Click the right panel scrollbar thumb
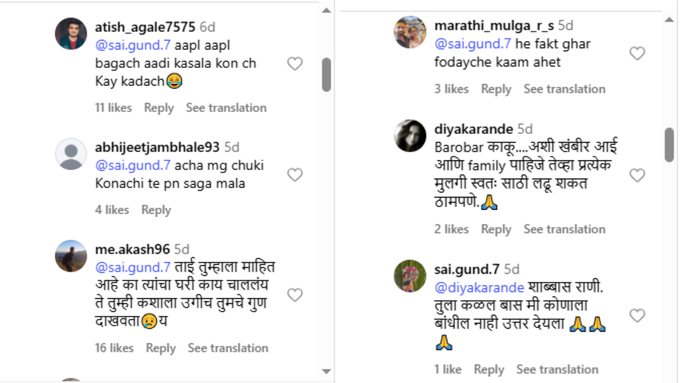 pyautogui.click(x=669, y=145)
